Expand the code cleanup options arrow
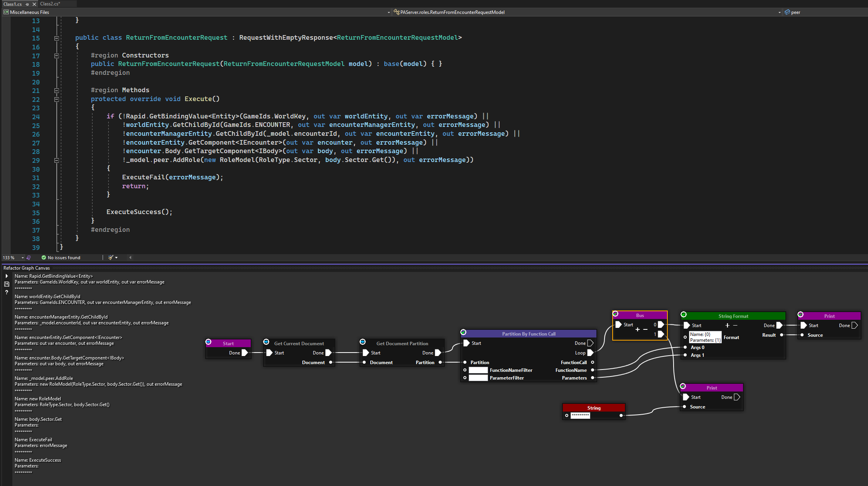The height and width of the screenshot is (486, 868). click(116, 258)
